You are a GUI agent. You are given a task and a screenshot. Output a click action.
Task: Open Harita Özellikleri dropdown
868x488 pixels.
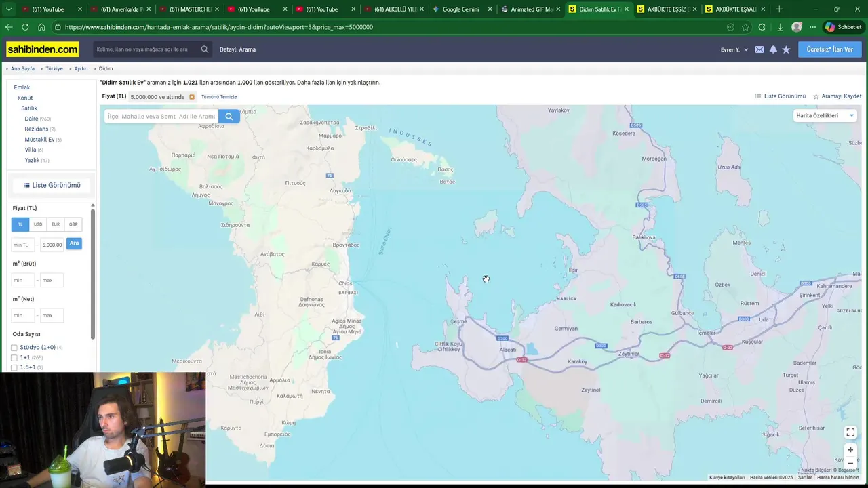pos(825,115)
